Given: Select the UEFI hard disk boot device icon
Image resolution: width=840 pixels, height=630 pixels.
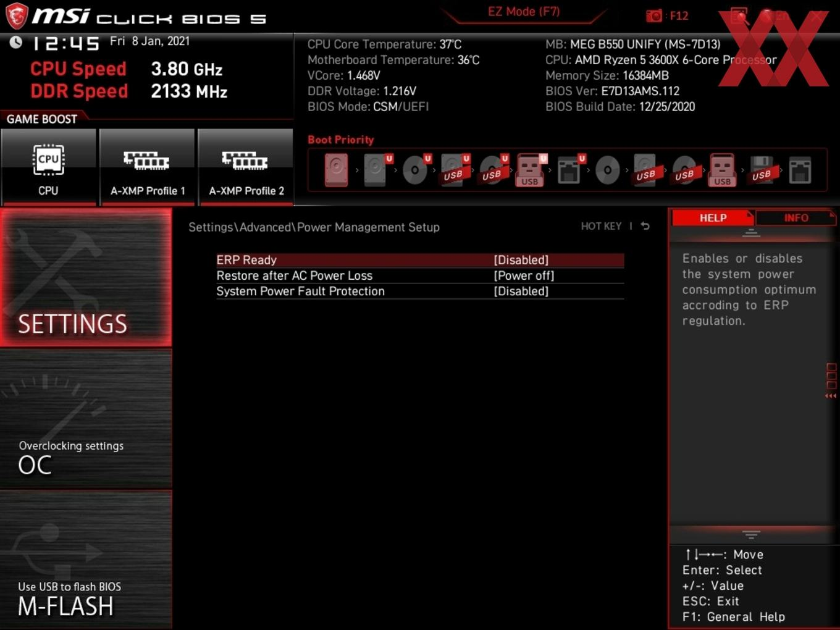Looking at the screenshot, I should (376, 170).
